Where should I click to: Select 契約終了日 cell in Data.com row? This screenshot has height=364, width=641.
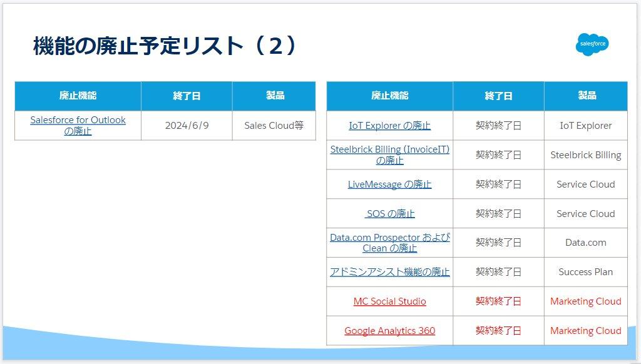(498, 243)
